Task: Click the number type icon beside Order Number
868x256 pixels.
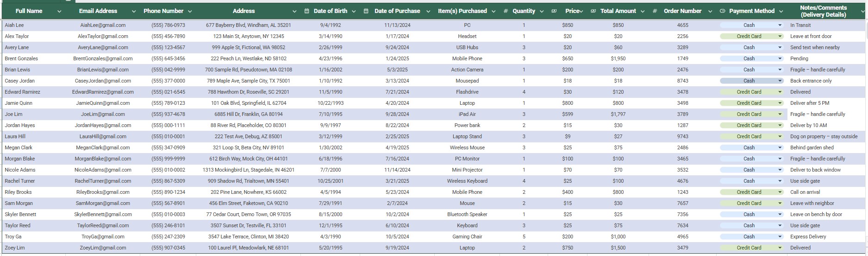Action: pos(655,11)
